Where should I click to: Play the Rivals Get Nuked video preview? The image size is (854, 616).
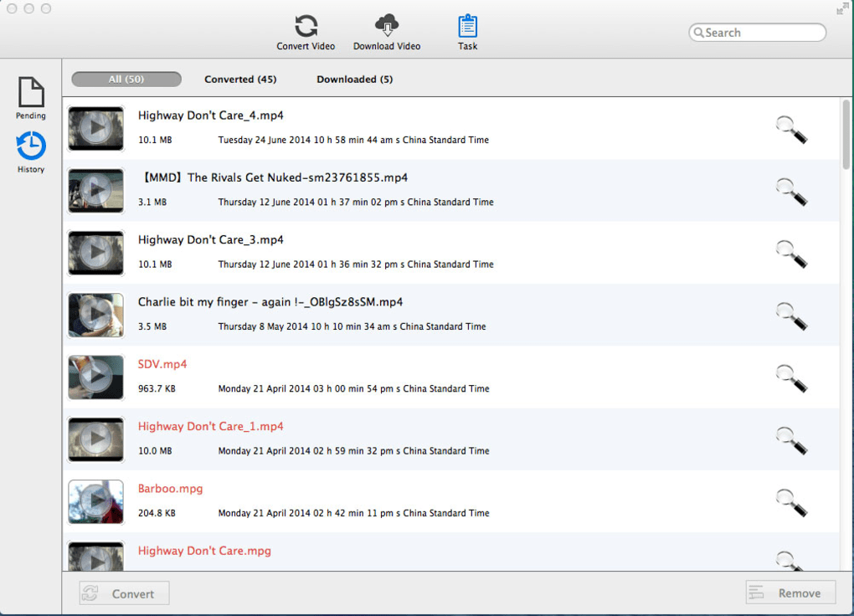point(95,190)
